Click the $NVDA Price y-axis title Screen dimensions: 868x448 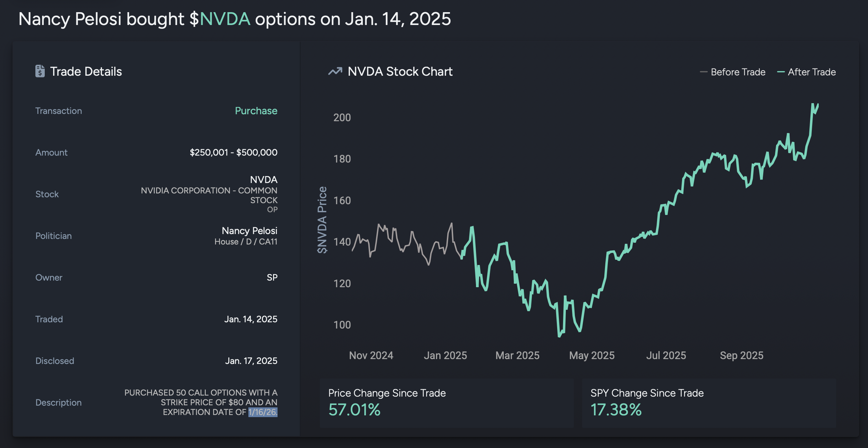[322, 220]
